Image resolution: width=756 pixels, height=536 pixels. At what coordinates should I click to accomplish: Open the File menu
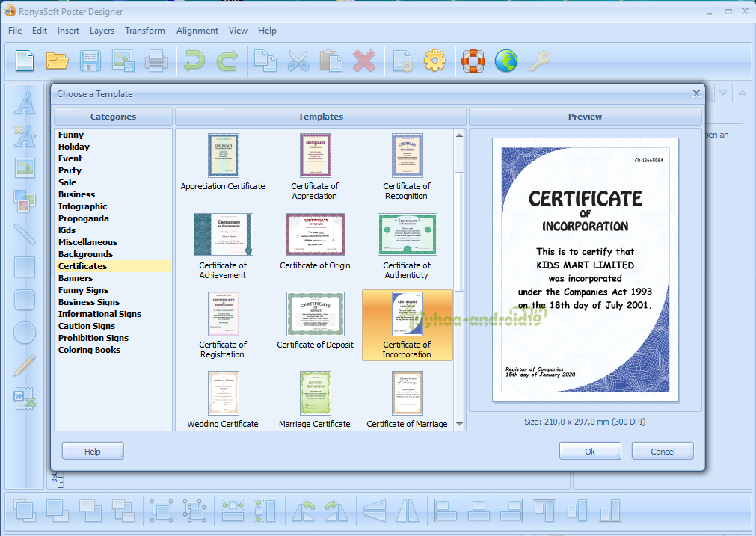coord(15,31)
